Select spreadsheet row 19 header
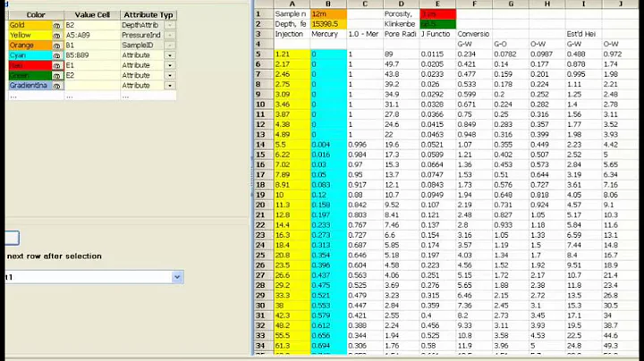Viewport: 644px width, 361px height. tap(264, 195)
